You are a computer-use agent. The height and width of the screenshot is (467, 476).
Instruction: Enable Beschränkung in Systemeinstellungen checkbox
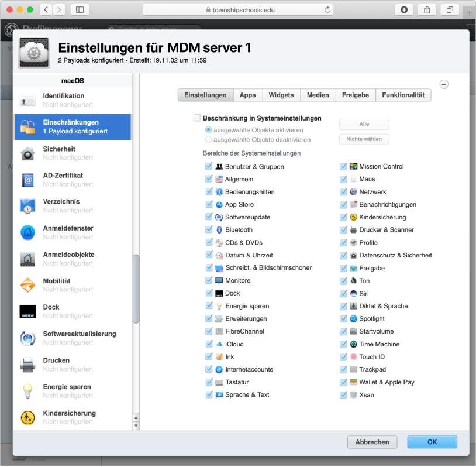click(197, 118)
